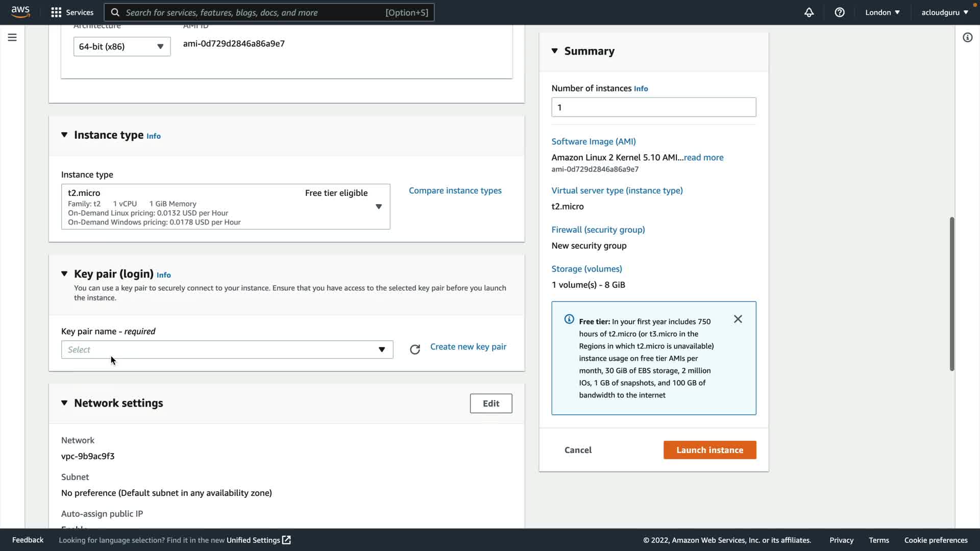Collapse the Summary panel
This screenshot has width=980, height=551.
pos(555,51)
